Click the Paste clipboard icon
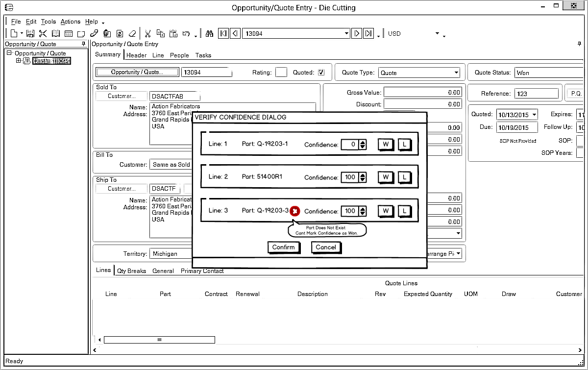Screen dimensions: 588x370 [173, 34]
